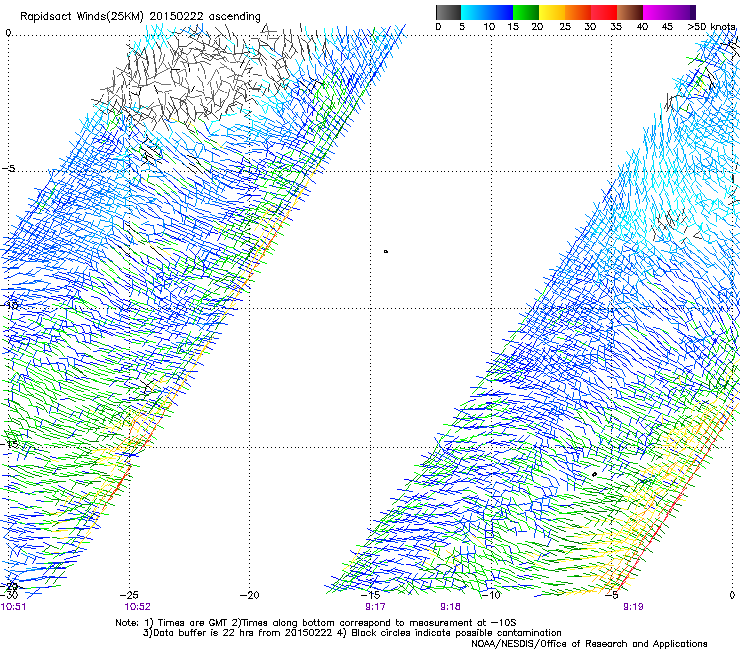Click the legend label '45'
The height and width of the screenshot is (650, 740).
pos(667,27)
